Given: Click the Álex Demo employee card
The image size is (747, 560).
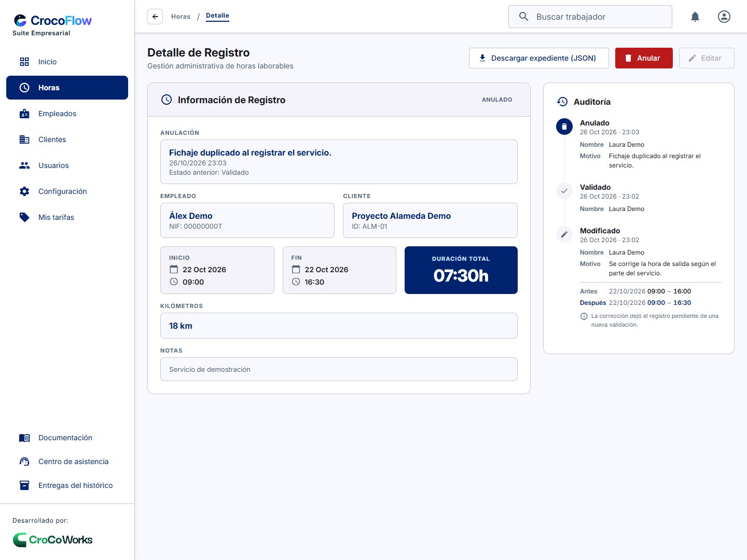Looking at the screenshot, I should pos(247,220).
